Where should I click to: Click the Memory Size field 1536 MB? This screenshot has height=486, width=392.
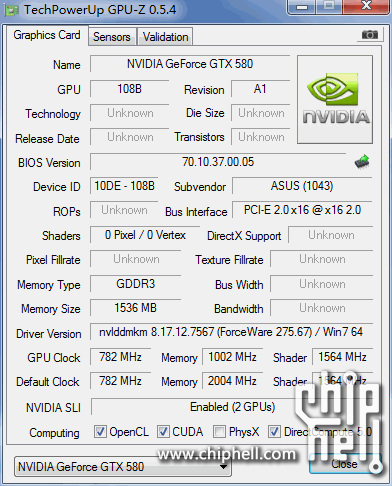point(135,308)
